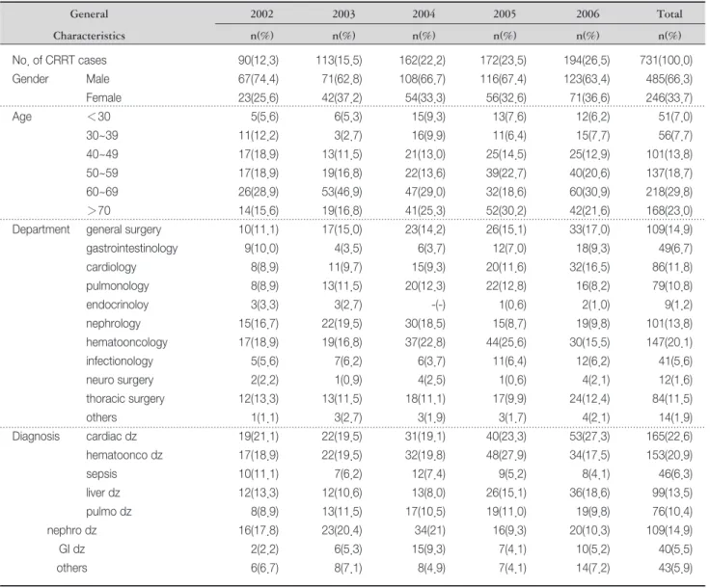This screenshot has height=588, width=710.
Task: Click the 2002 CRRT cases value 90(12.3)
Action: (x=259, y=61)
